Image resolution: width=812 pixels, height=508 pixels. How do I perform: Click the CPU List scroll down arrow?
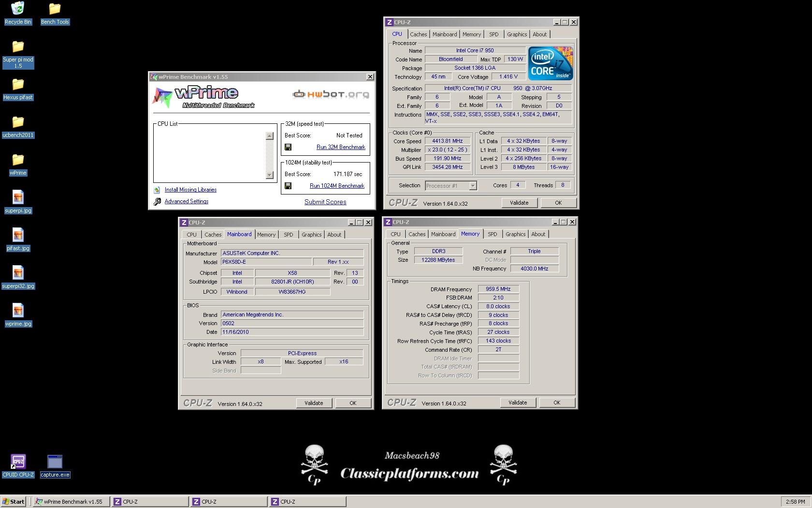click(x=270, y=175)
